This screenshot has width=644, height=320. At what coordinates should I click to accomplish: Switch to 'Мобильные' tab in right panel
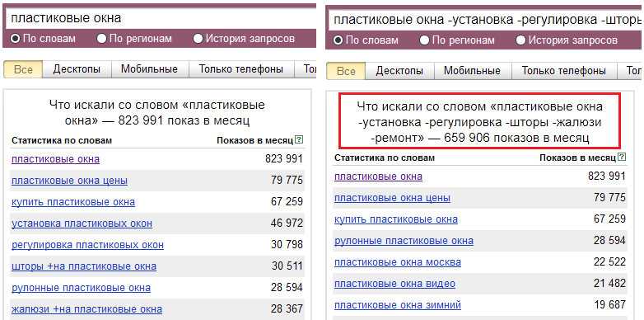click(x=473, y=71)
